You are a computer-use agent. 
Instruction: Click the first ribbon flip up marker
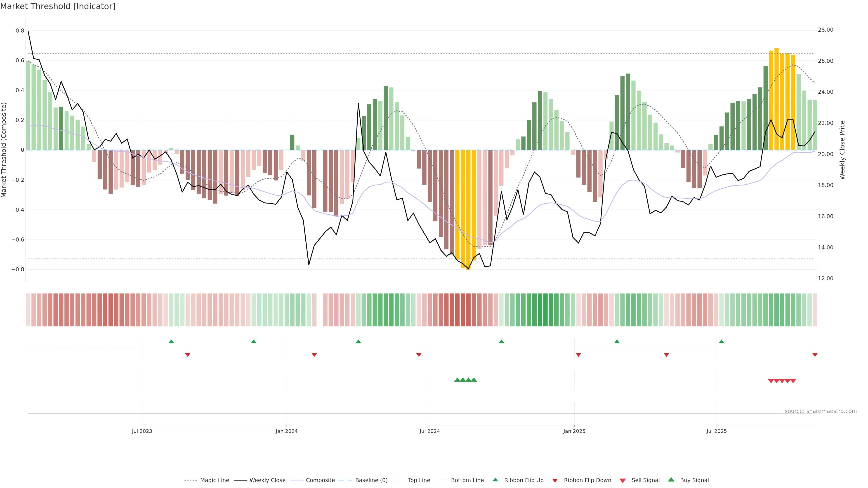[171, 342]
